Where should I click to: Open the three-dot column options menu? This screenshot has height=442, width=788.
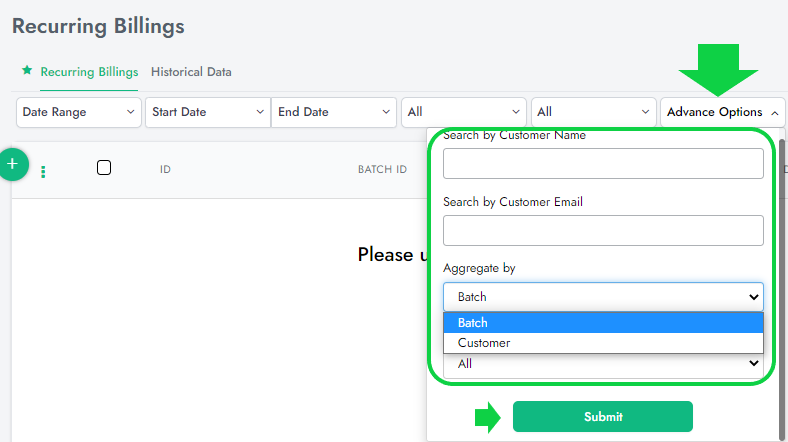tap(43, 171)
